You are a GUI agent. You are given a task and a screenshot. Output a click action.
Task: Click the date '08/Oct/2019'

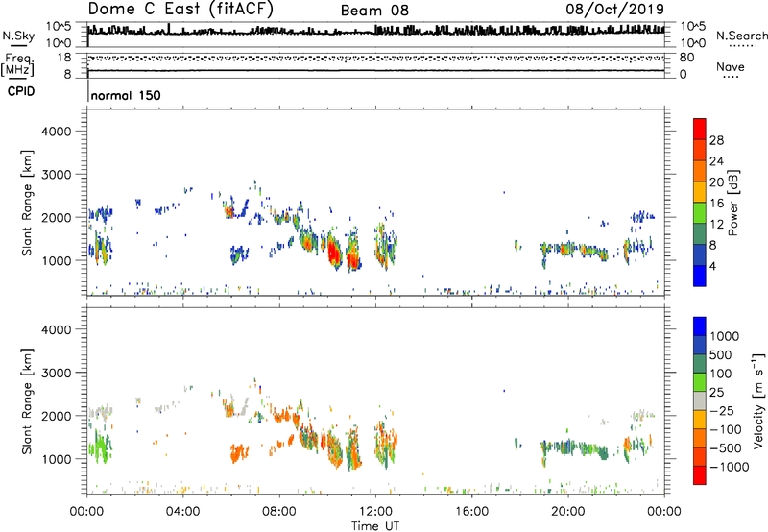point(614,10)
